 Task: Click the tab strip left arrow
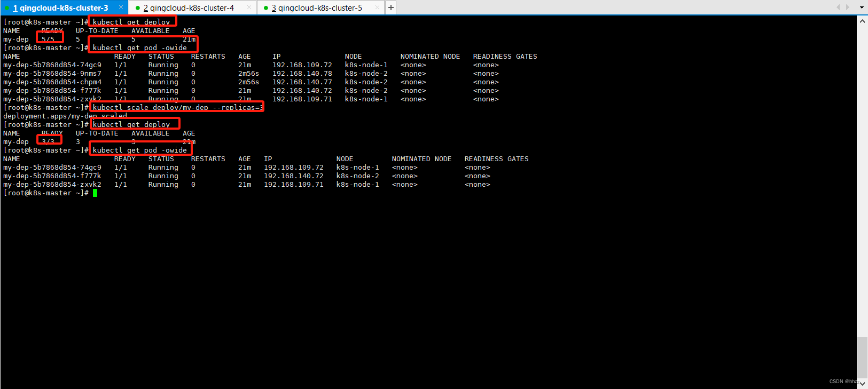click(838, 7)
